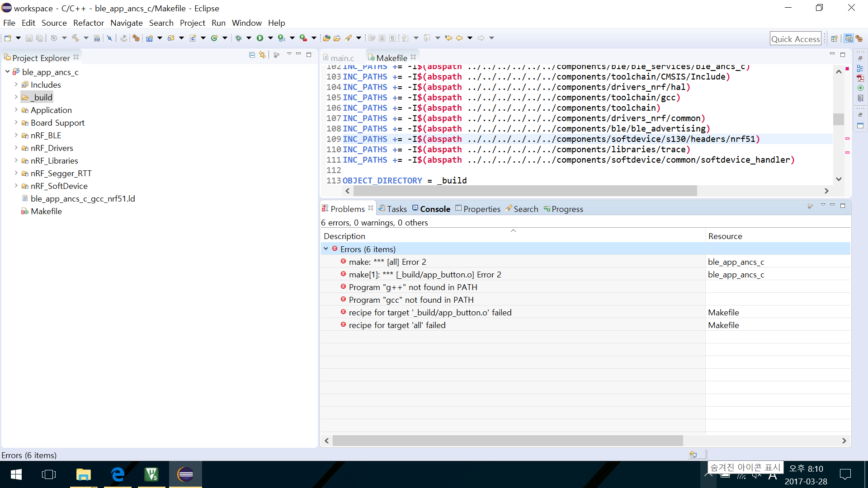Click the Save toolbar icon
Screen dimensions: 868x488
pos(29,38)
